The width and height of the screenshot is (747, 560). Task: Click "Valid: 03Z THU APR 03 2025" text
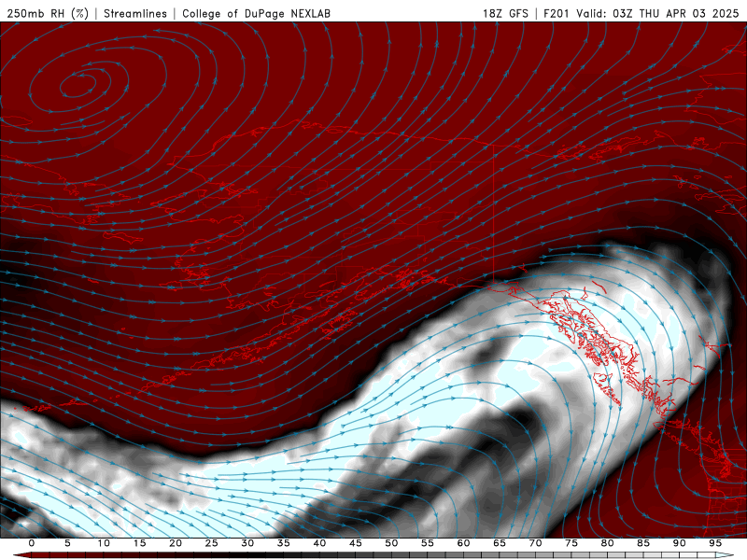[657, 13]
